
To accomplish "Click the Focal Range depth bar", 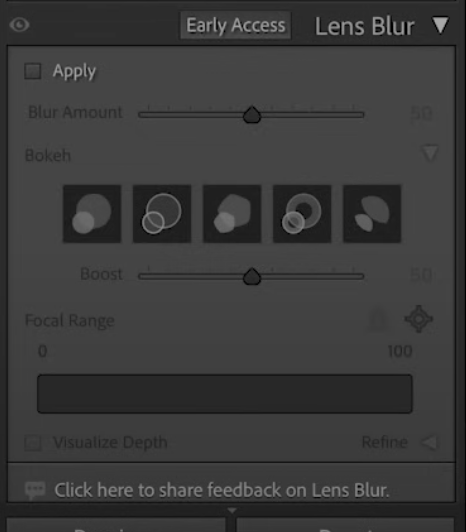I will 225,394.
